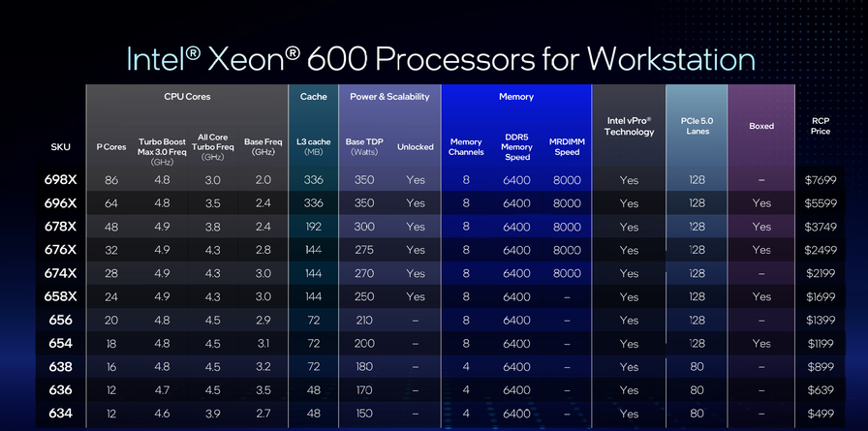Select the 658X SKU row label
This screenshot has height=431, width=868.
click(x=60, y=296)
